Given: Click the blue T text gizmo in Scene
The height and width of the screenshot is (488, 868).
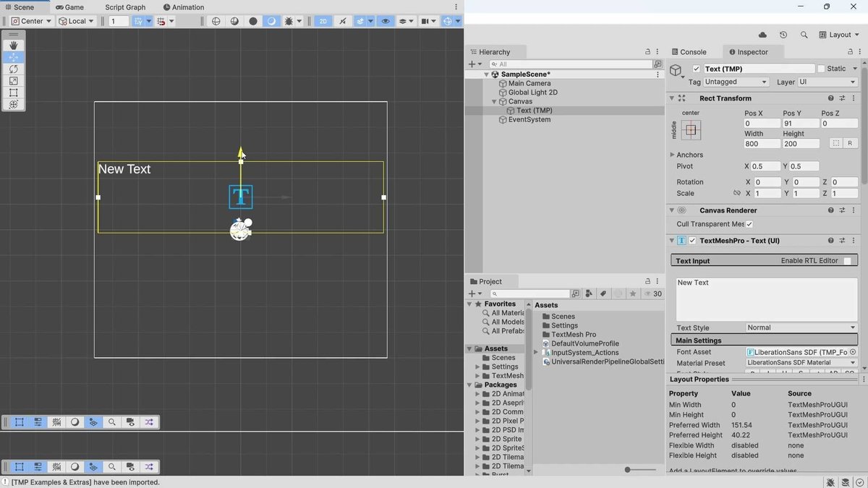Looking at the screenshot, I should pyautogui.click(x=241, y=197).
